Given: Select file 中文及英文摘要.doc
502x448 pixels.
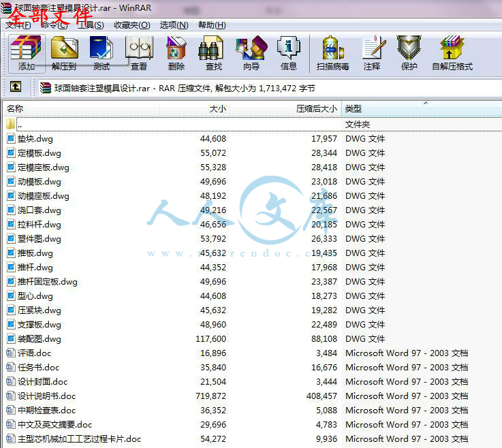Looking at the screenshot, I should click(54, 424).
